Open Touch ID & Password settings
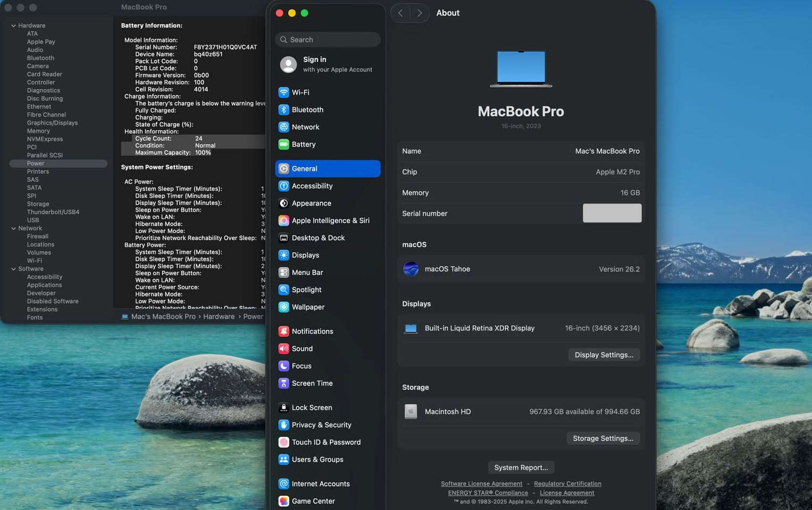Screen dimensions: 812x510 [x=325, y=443]
